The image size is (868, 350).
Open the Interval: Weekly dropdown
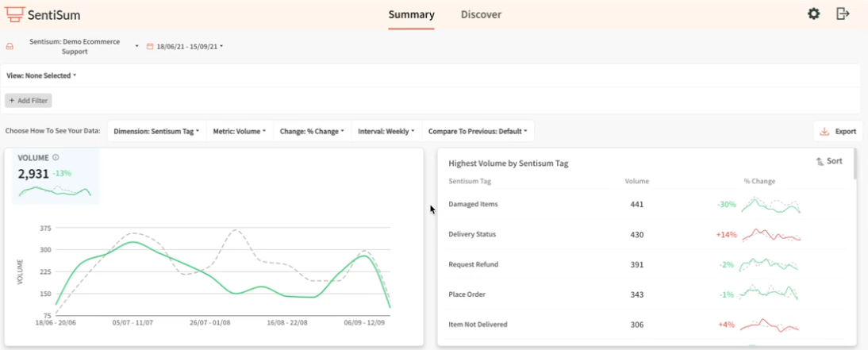pos(386,131)
